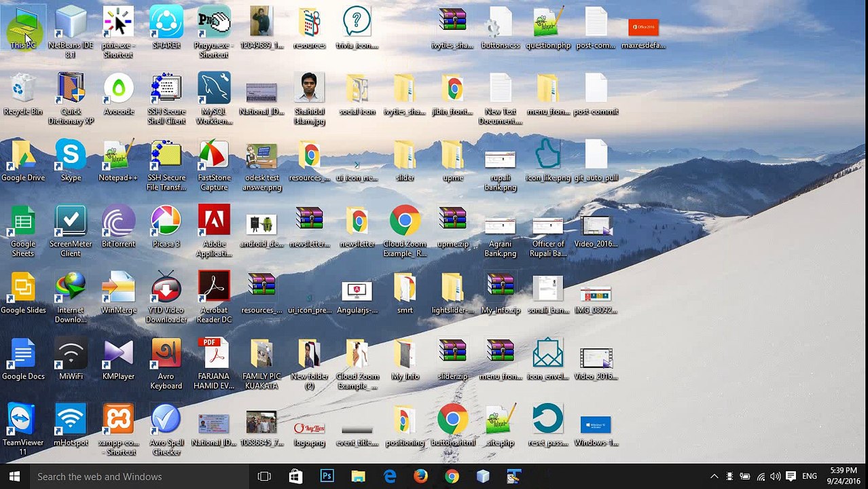Select the Google Slides desktop icon

click(x=23, y=293)
